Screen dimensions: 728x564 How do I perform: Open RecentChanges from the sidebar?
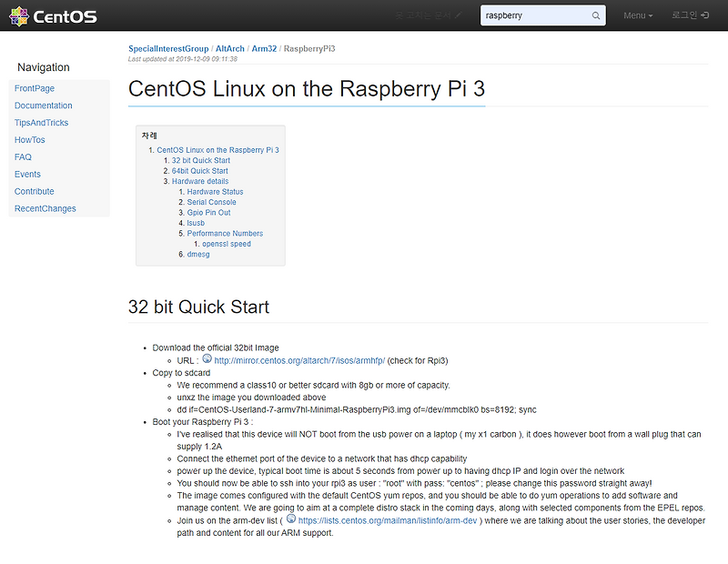tap(45, 208)
